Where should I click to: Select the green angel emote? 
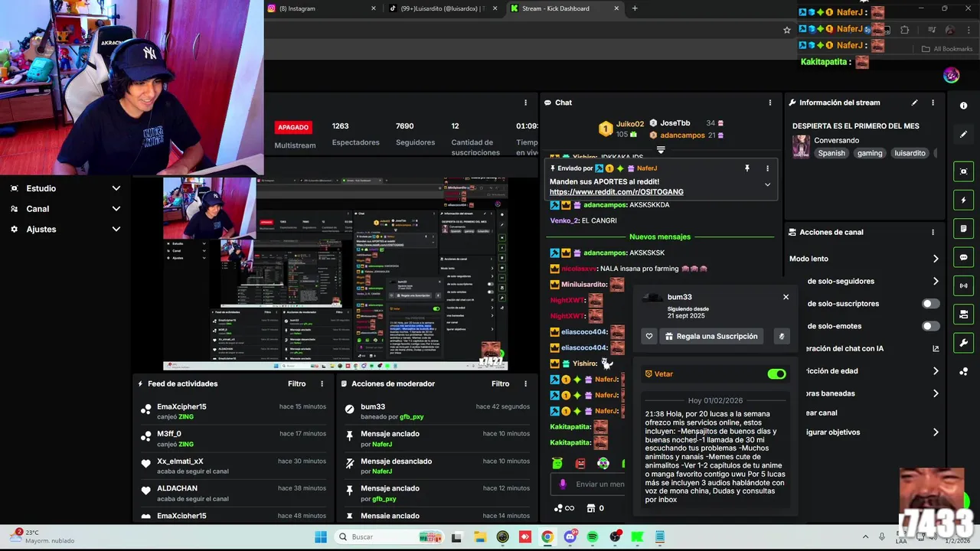click(557, 464)
